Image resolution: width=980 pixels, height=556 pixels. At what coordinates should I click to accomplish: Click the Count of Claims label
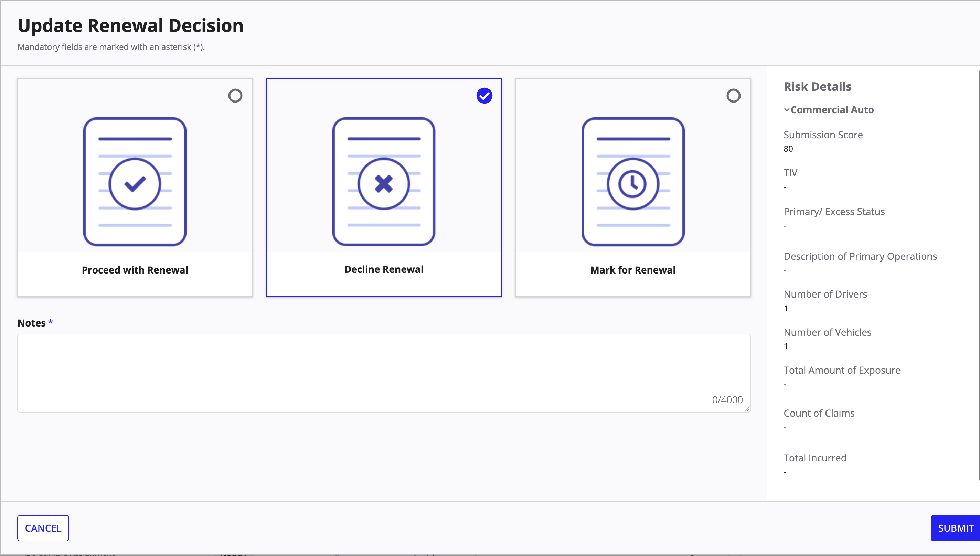(819, 413)
